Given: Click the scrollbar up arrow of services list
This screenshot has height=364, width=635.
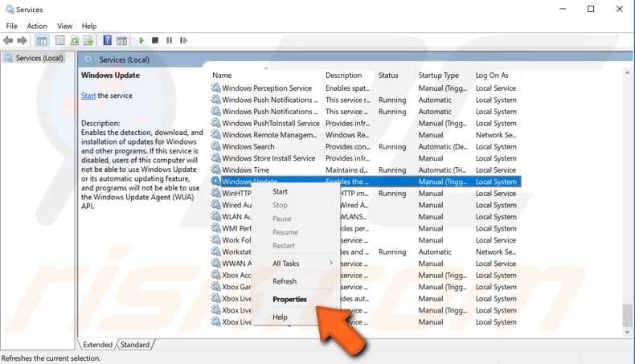Looking at the screenshot, I should (627, 73).
